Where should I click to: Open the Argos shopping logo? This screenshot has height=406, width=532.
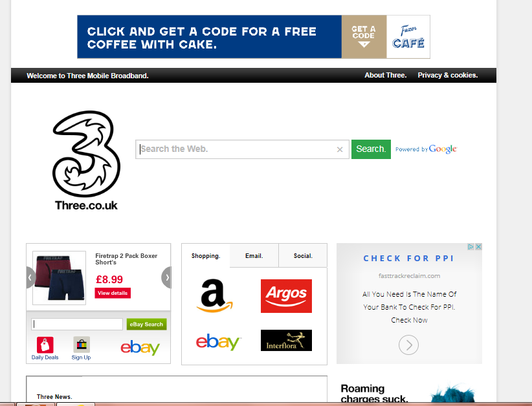[286, 296]
